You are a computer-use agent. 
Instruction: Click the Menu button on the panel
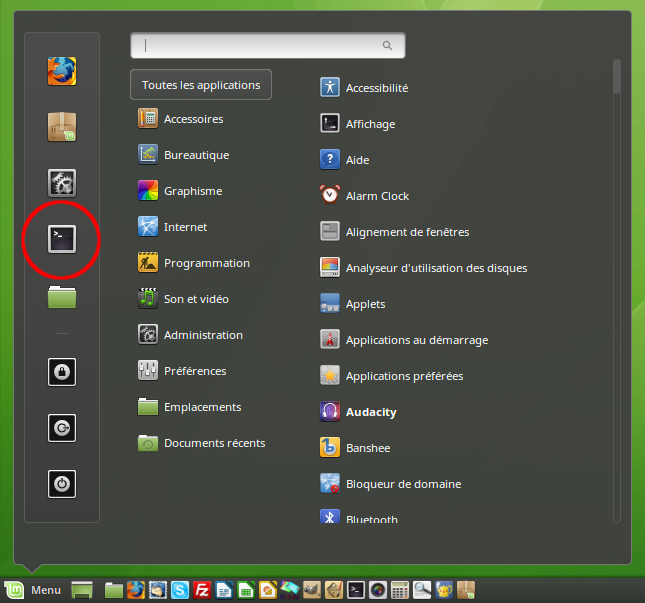(x=33, y=590)
